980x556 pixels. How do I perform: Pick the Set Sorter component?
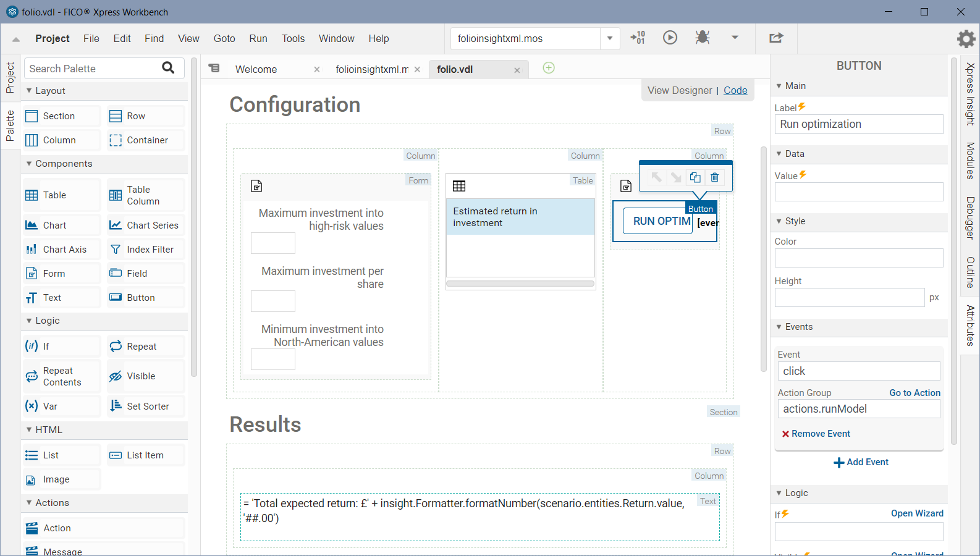point(146,406)
